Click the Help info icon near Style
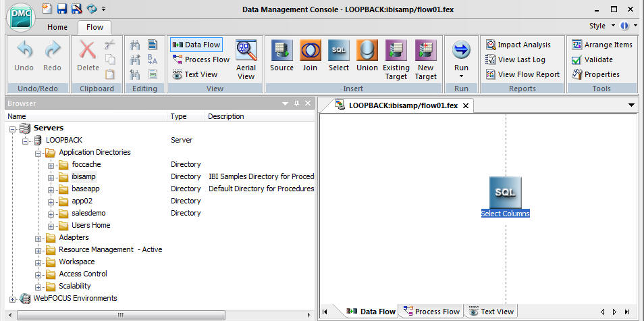The height and width of the screenshot is (321, 644). pyautogui.click(x=624, y=26)
